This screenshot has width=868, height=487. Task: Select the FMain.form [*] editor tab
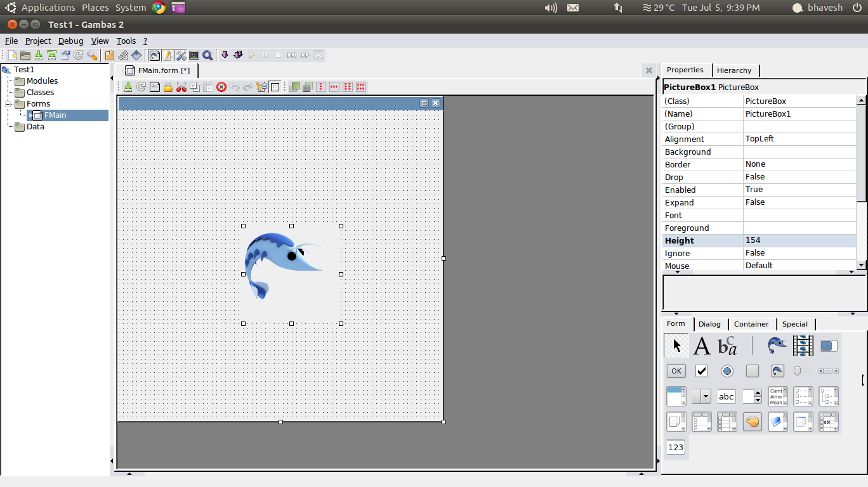157,70
